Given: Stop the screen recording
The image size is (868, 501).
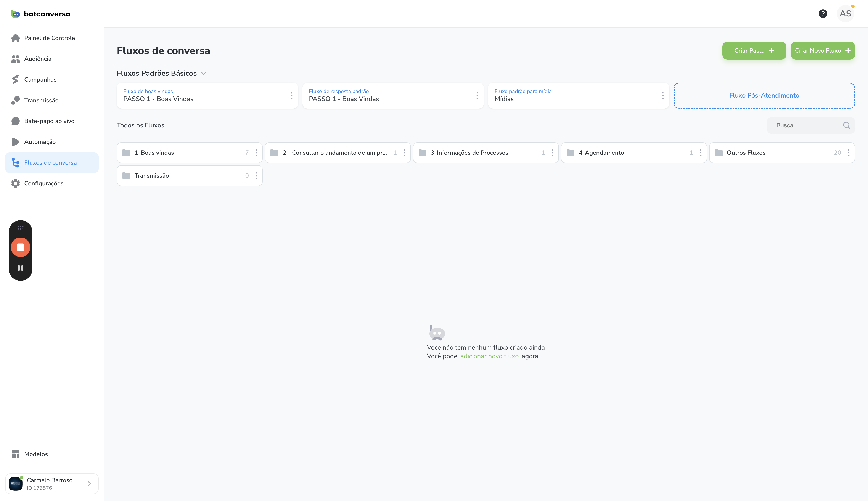Looking at the screenshot, I should pyautogui.click(x=21, y=247).
